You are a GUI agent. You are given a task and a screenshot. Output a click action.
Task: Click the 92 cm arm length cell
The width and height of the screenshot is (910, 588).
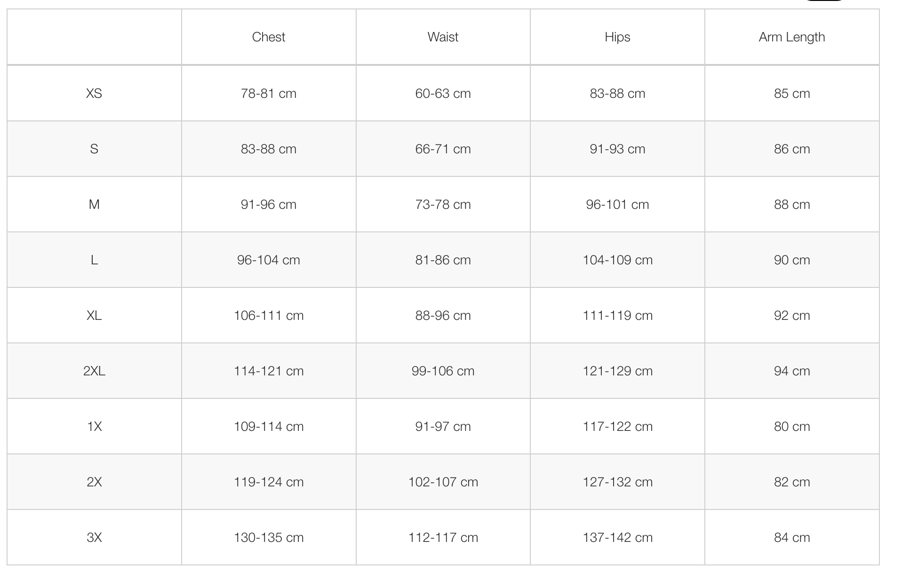tap(792, 316)
